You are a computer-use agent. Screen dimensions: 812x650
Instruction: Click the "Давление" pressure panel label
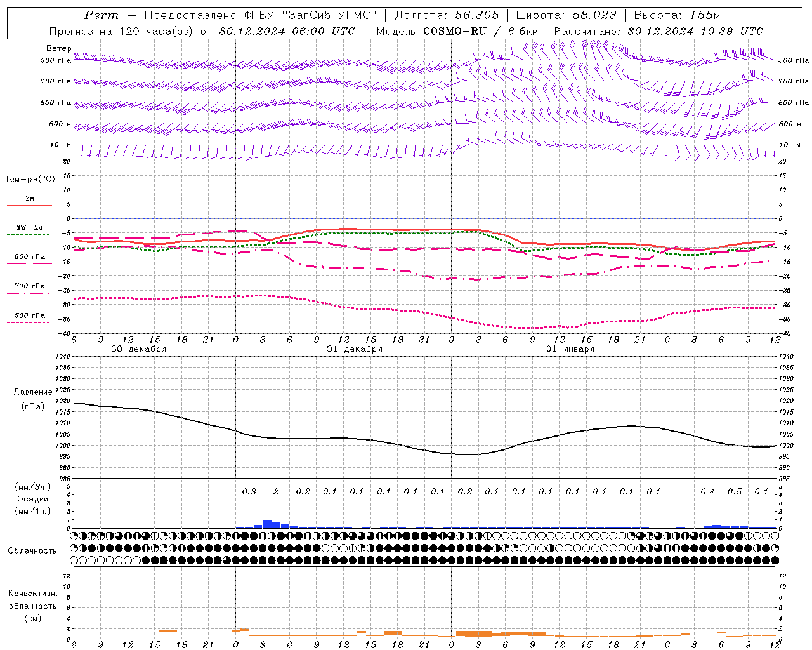click(33, 392)
